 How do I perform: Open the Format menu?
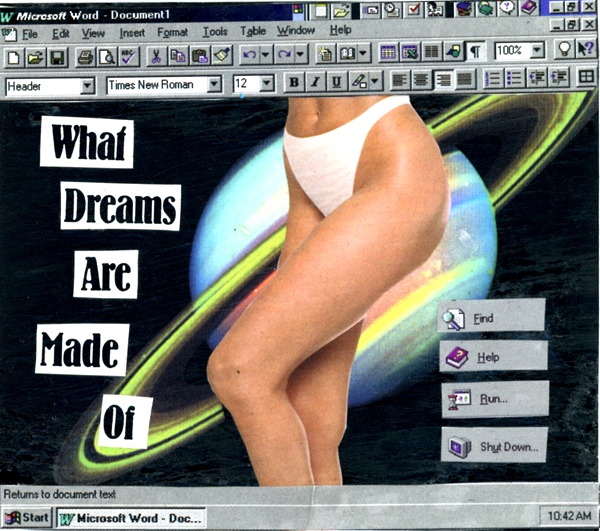172,31
